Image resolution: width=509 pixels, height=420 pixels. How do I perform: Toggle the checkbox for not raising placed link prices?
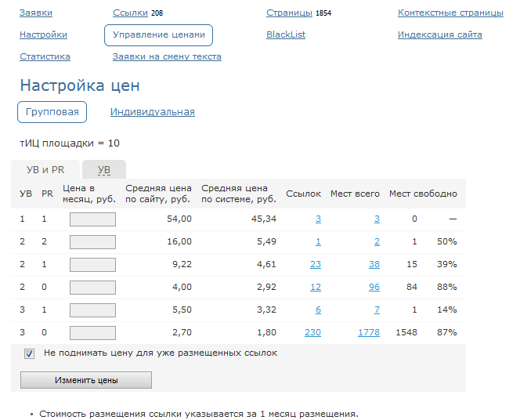tap(30, 353)
